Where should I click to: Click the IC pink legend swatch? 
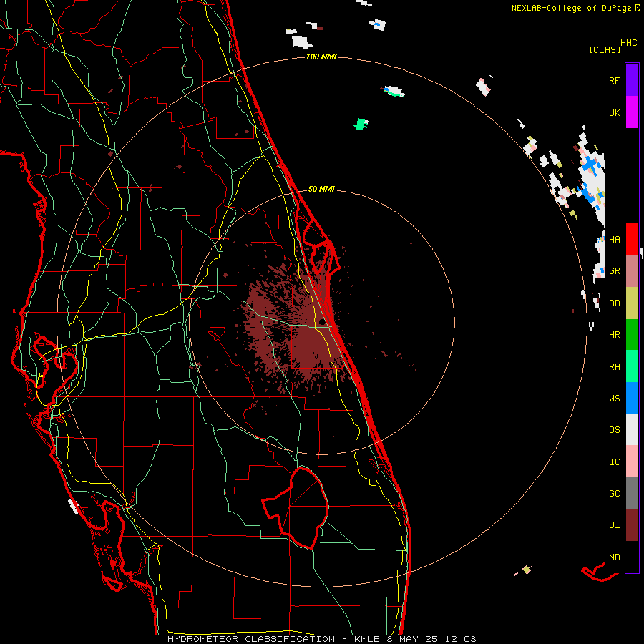[632, 462]
